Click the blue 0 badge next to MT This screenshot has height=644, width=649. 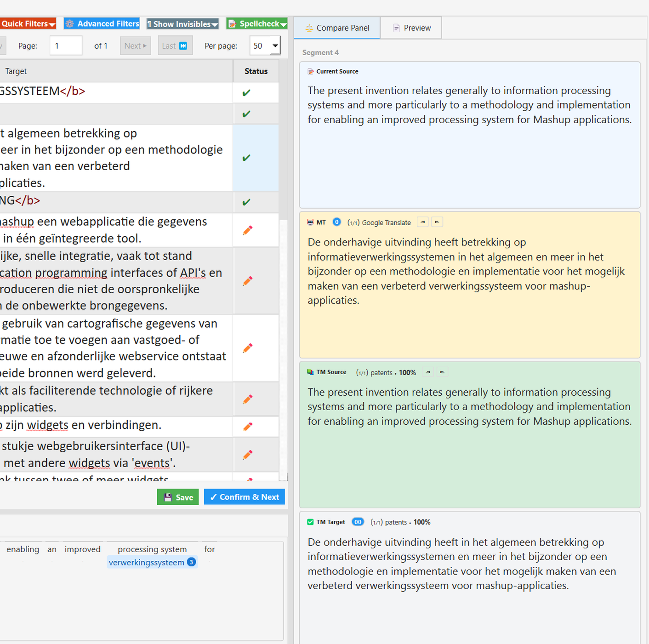336,222
